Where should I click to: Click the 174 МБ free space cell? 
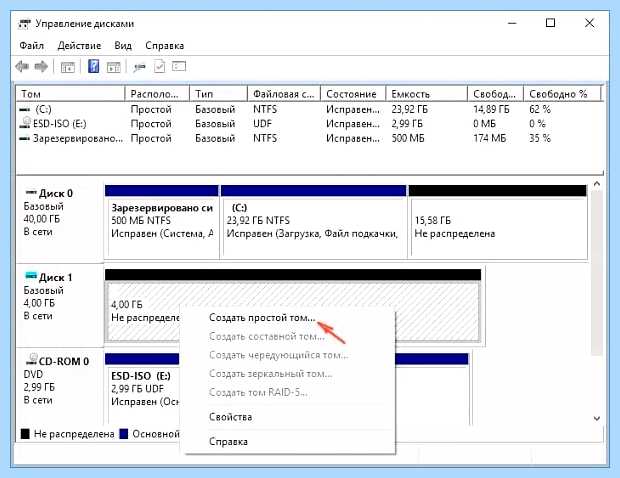pos(490,138)
